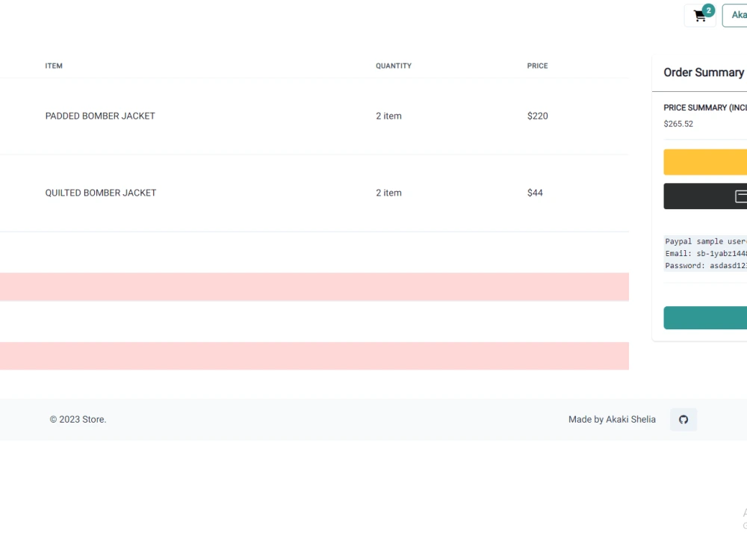The height and width of the screenshot is (560, 747).
Task: Click quantity 2 item for Padded Bomber Jacket
Action: pos(388,116)
